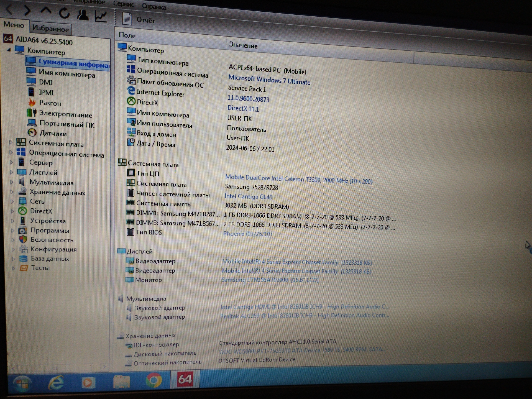
Task: Click the Программы tree icon
Action: pyautogui.click(x=23, y=230)
